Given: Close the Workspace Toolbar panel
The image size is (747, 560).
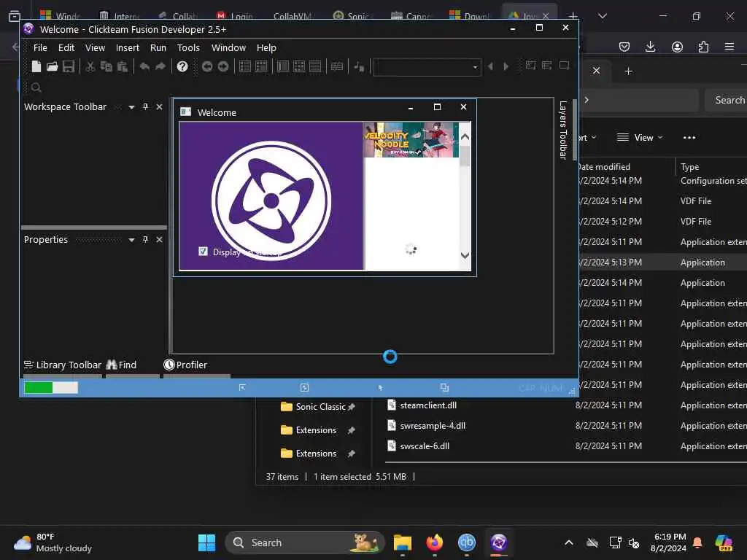Looking at the screenshot, I should [x=160, y=107].
